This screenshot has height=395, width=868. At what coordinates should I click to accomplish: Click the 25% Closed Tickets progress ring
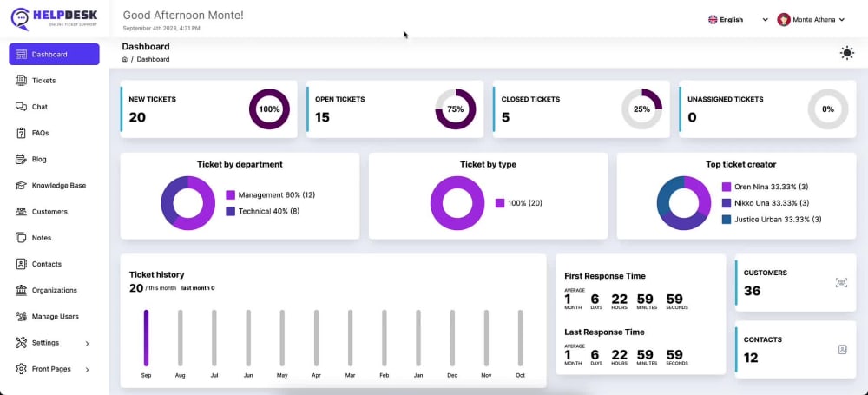[x=641, y=109]
